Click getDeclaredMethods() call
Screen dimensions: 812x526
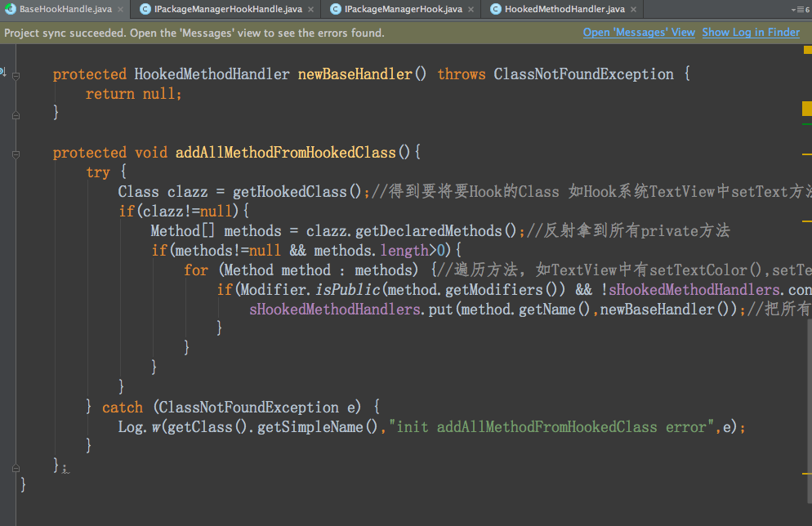[436, 231]
